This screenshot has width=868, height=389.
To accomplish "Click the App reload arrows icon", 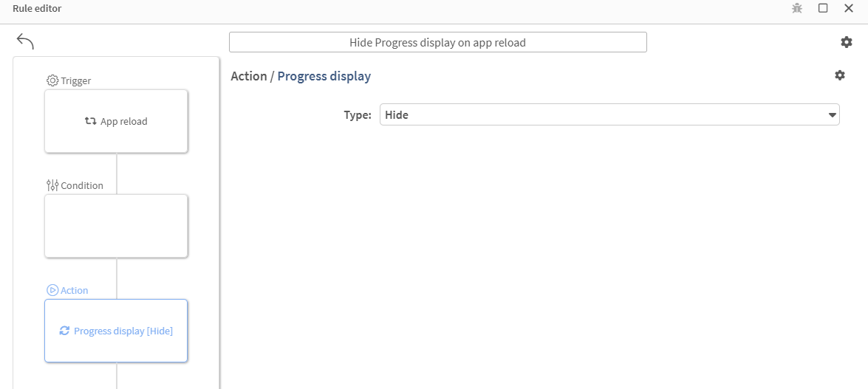I will pyautogui.click(x=90, y=121).
